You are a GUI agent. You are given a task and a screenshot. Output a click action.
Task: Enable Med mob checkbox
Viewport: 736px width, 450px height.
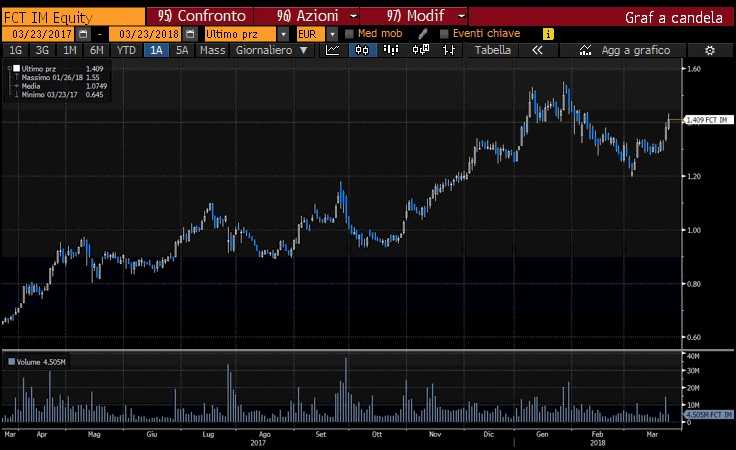349,34
